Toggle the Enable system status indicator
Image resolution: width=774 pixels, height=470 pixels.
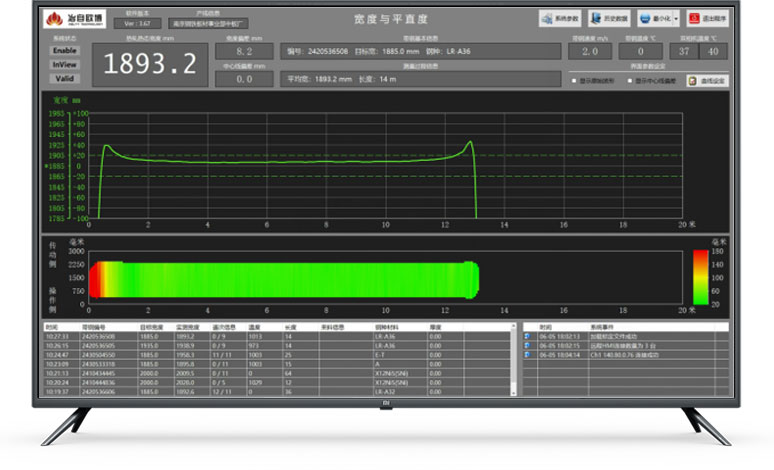click(64, 50)
